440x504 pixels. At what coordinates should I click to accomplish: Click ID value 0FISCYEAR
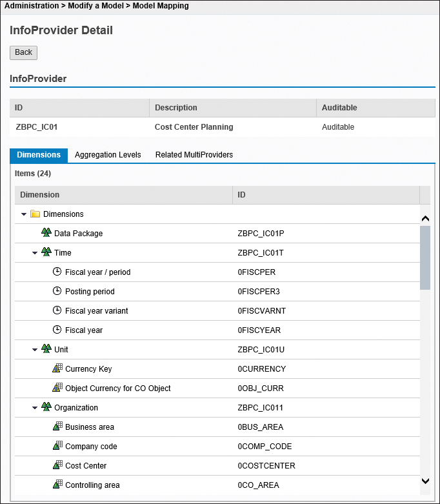click(259, 330)
